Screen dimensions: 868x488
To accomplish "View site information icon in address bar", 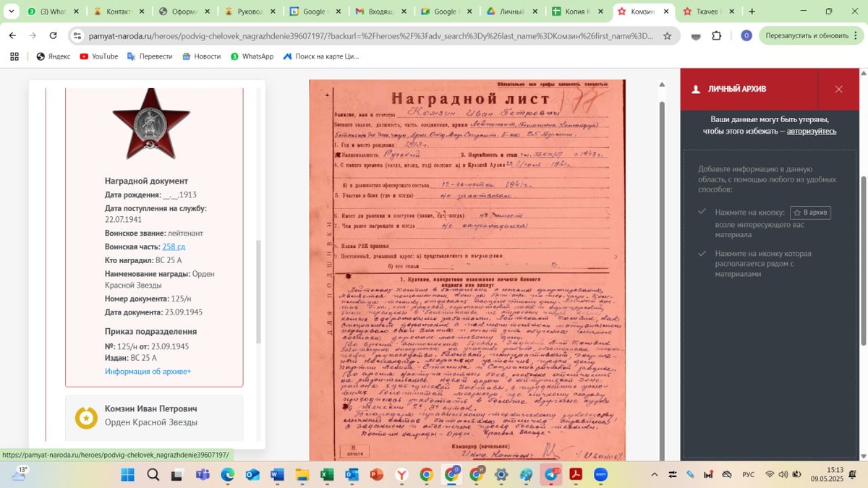I will click(77, 35).
